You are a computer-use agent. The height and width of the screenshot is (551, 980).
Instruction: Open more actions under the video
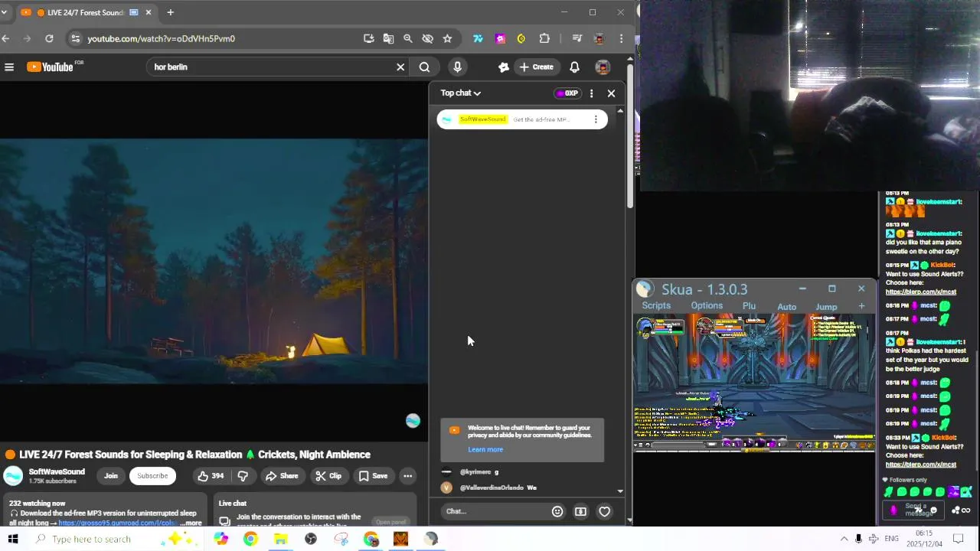click(408, 476)
